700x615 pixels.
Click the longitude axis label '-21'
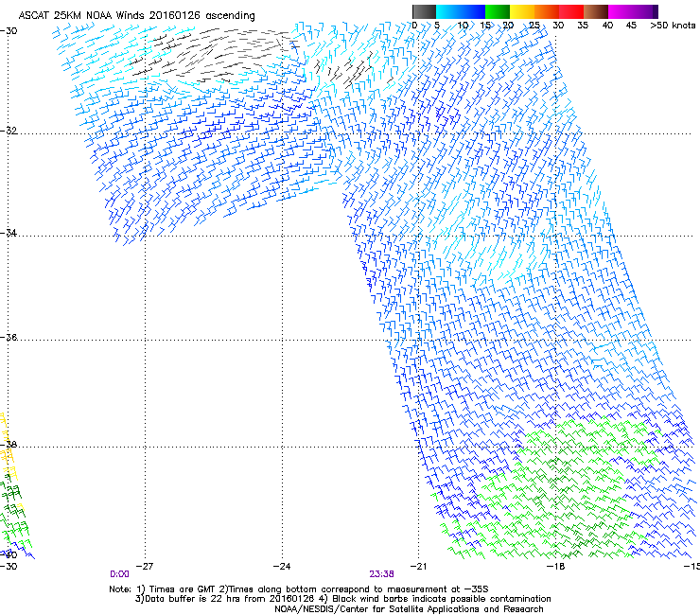(418, 567)
